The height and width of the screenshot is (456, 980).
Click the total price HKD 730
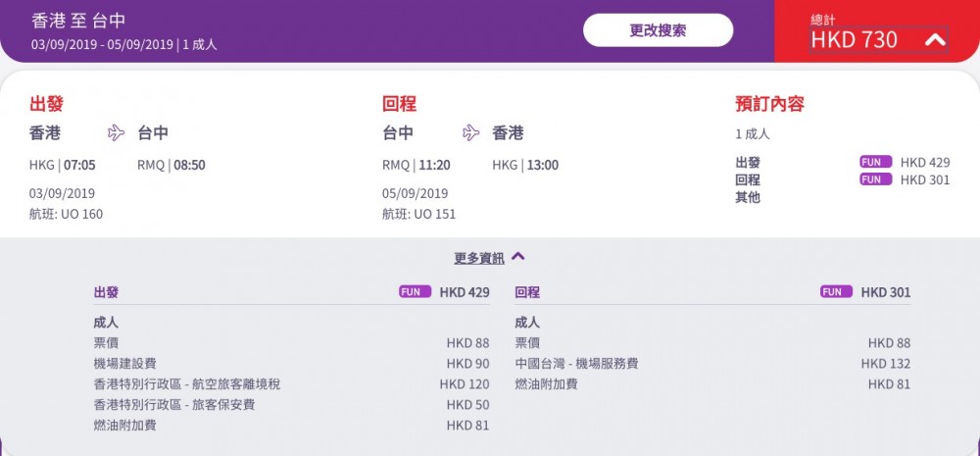[x=854, y=40]
